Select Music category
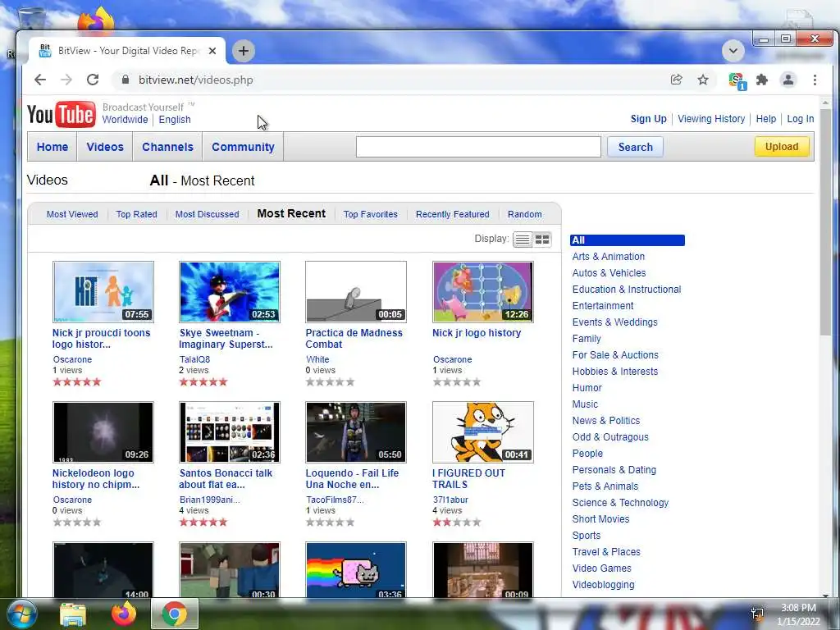 tap(585, 404)
